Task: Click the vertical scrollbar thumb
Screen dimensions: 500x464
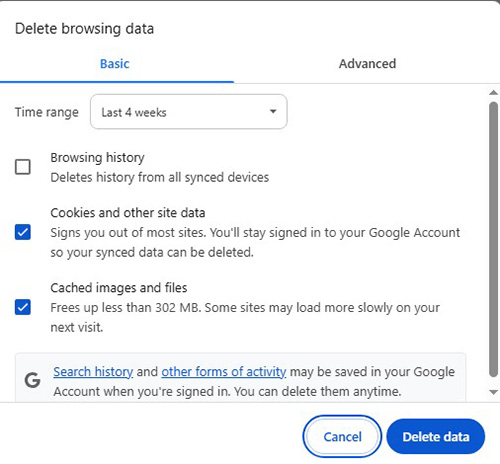Action: tap(493, 239)
